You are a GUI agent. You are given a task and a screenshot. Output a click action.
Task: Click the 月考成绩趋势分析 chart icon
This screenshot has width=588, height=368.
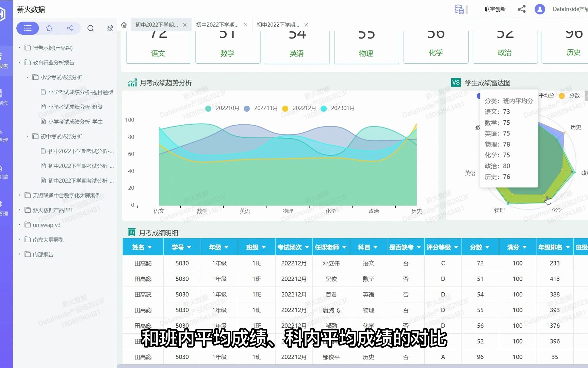132,83
